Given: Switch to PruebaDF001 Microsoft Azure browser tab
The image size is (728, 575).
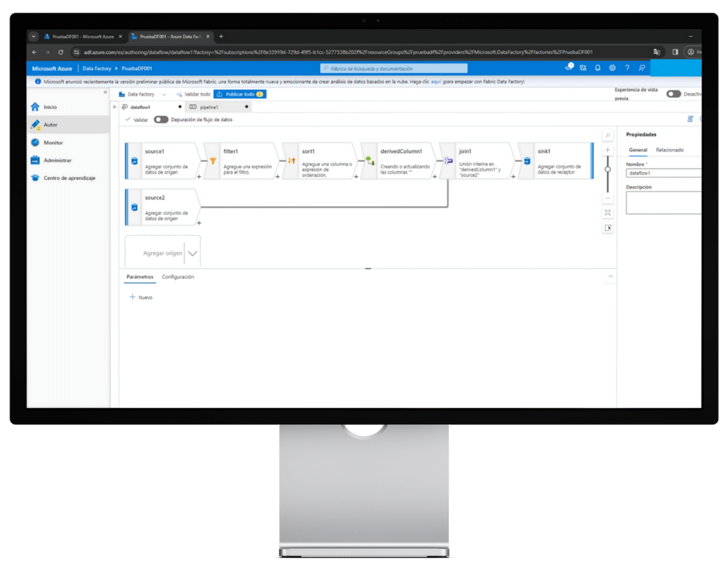Looking at the screenshot, I should (83, 36).
